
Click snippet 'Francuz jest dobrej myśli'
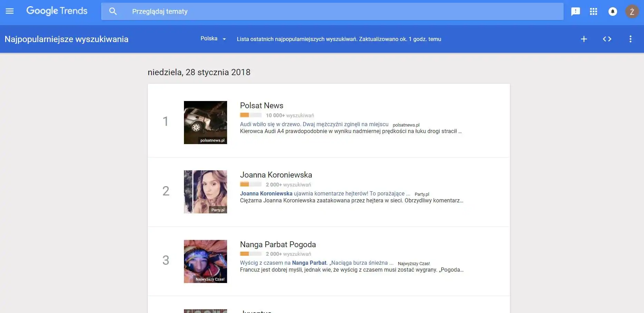[x=352, y=270]
